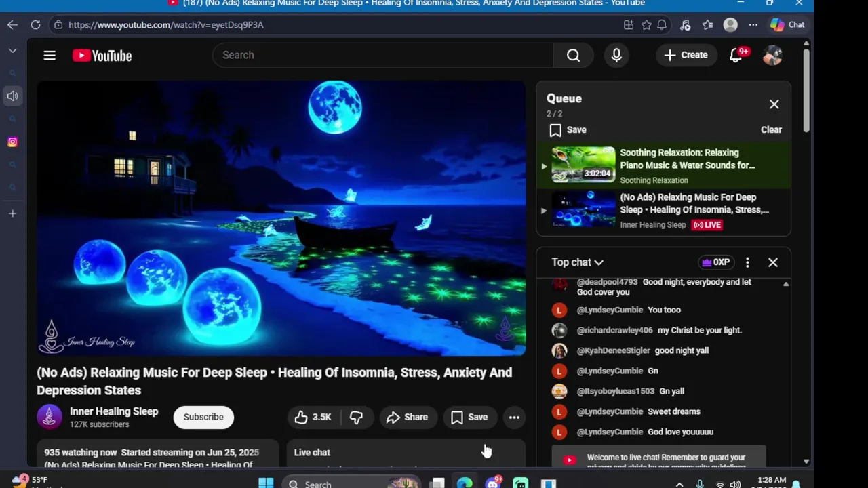Click the Live chat section heading

[312, 453]
